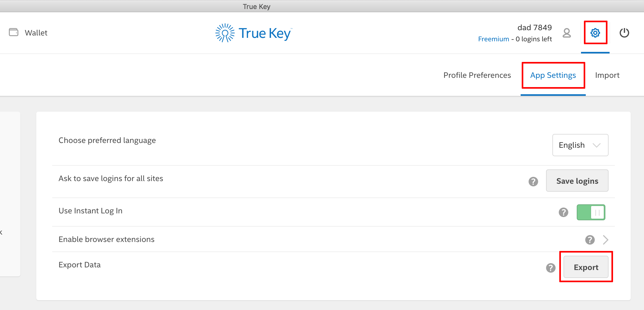Expand Enable browser extensions chevron
Image resolution: width=644 pixels, height=310 pixels.
coord(606,240)
